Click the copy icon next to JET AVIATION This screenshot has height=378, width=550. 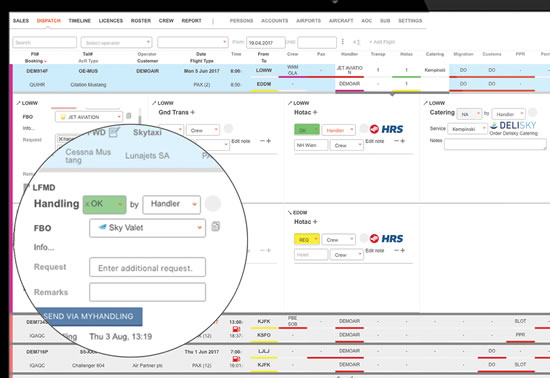point(129,116)
